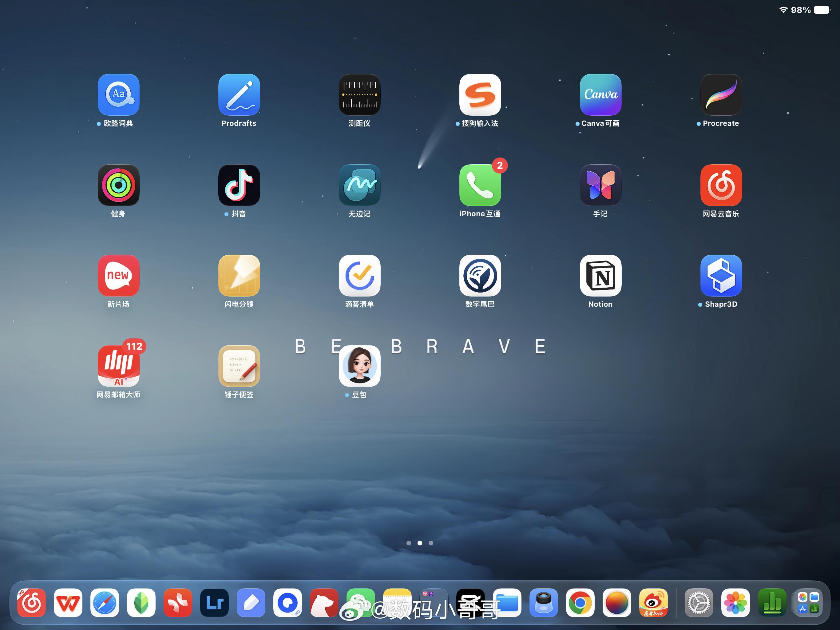The image size is (840, 630).
Task: Open WeChat from the dock
Action: coord(361,603)
